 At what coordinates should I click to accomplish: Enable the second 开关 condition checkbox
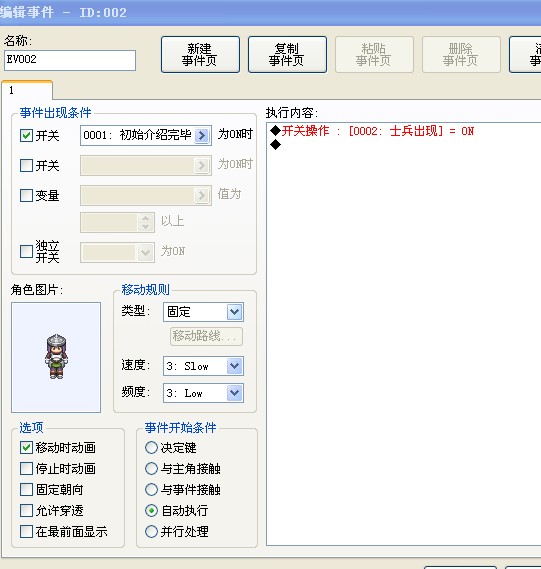pyautogui.click(x=26, y=165)
